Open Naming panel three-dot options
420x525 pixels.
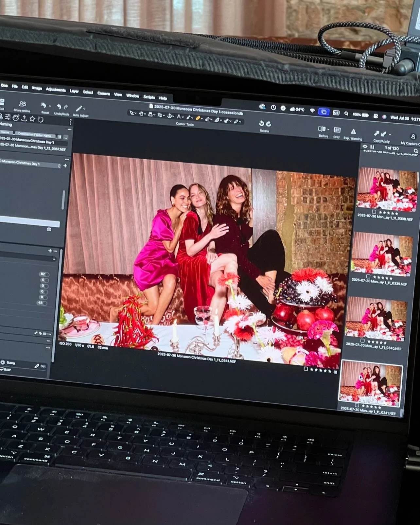coord(69,130)
